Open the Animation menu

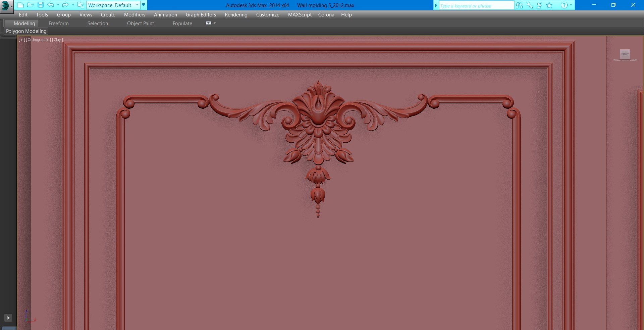tap(165, 15)
